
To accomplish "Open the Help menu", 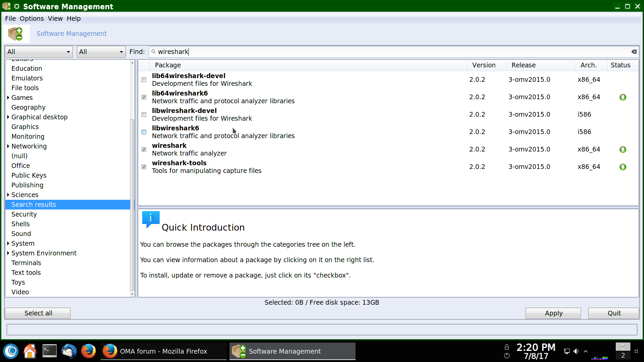I will pyautogui.click(x=73, y=18).
